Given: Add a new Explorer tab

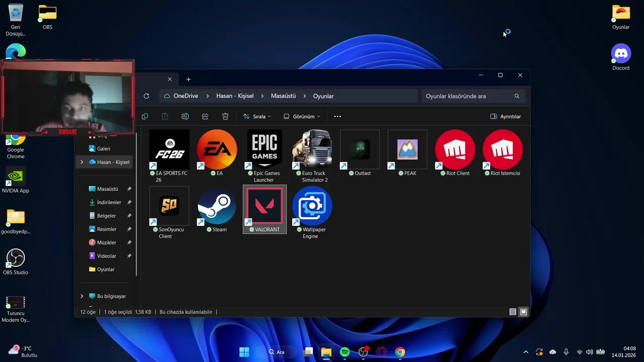Looking at the screenshot, I should pos(189,79).
